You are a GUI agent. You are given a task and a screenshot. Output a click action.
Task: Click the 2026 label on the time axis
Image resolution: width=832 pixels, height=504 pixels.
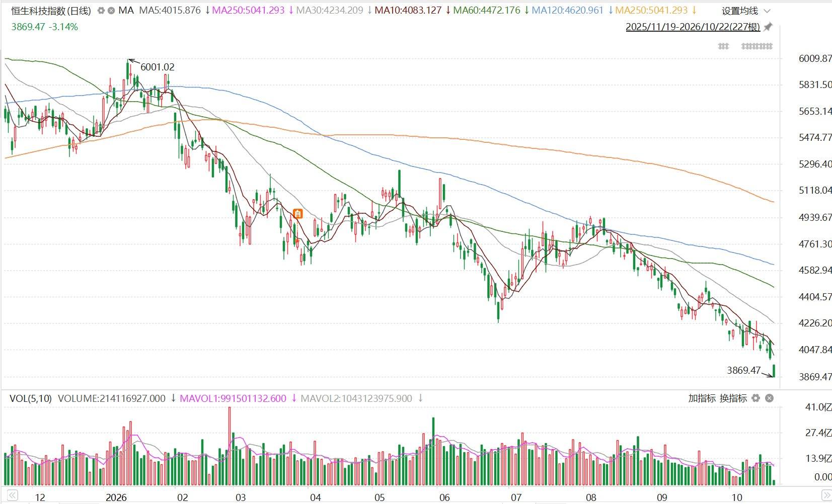click(x=116, y=497)
